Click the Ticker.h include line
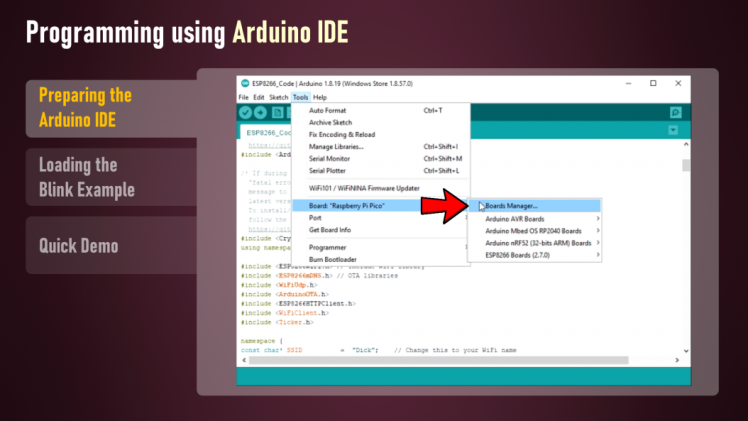This screenshot has width=748, height=421. [277, 322]
